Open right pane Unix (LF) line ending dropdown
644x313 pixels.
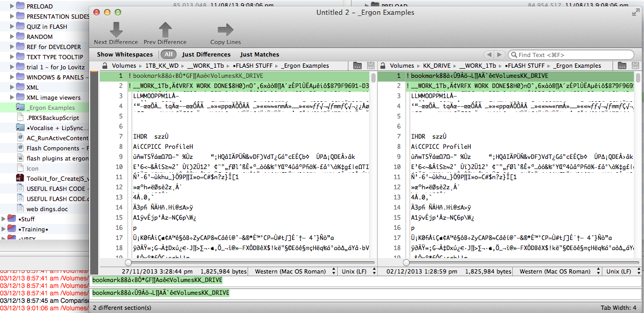point(621,271)
